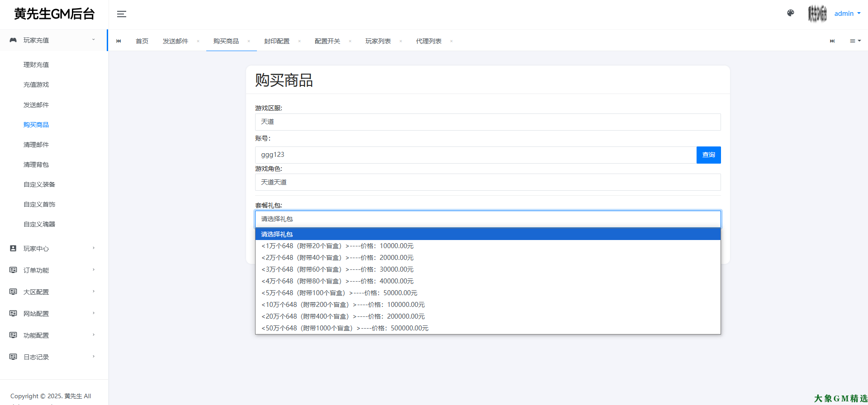Close the 发送邮件 tab
The width and height of the screenshot is (868, 405).
(198, 41)
